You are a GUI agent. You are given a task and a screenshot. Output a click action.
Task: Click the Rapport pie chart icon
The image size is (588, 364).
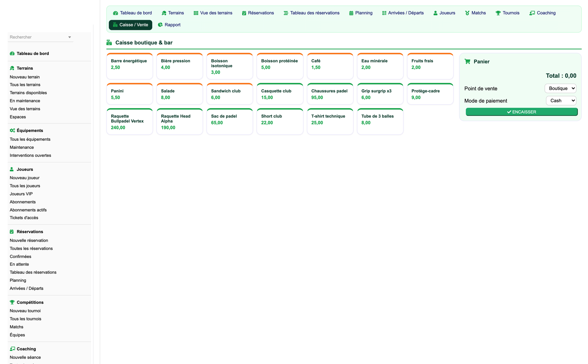pos(160,25)
